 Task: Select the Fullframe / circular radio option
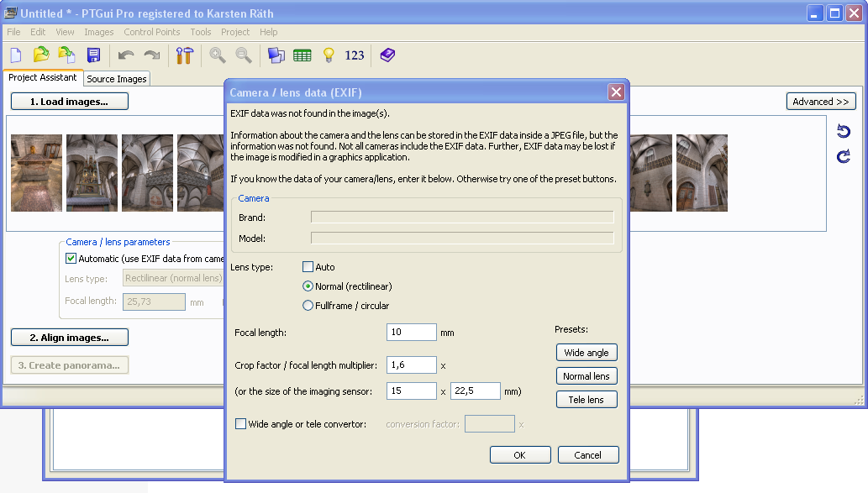coord(308,306)
